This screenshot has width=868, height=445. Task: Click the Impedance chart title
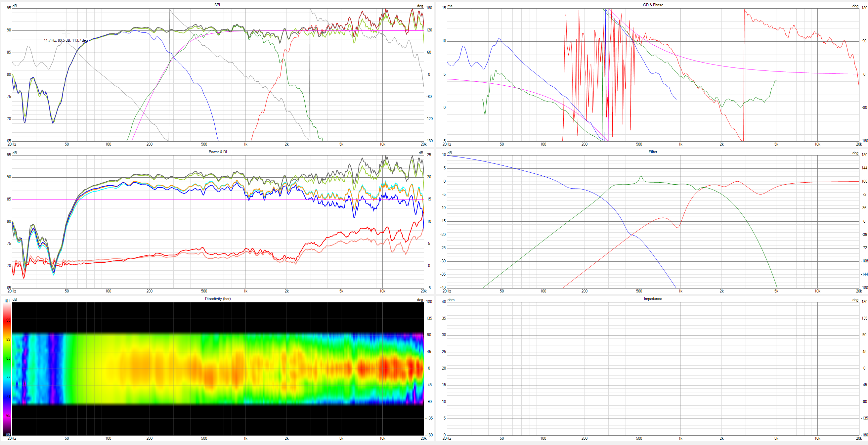pyautogui.click(x=653, y=299)
